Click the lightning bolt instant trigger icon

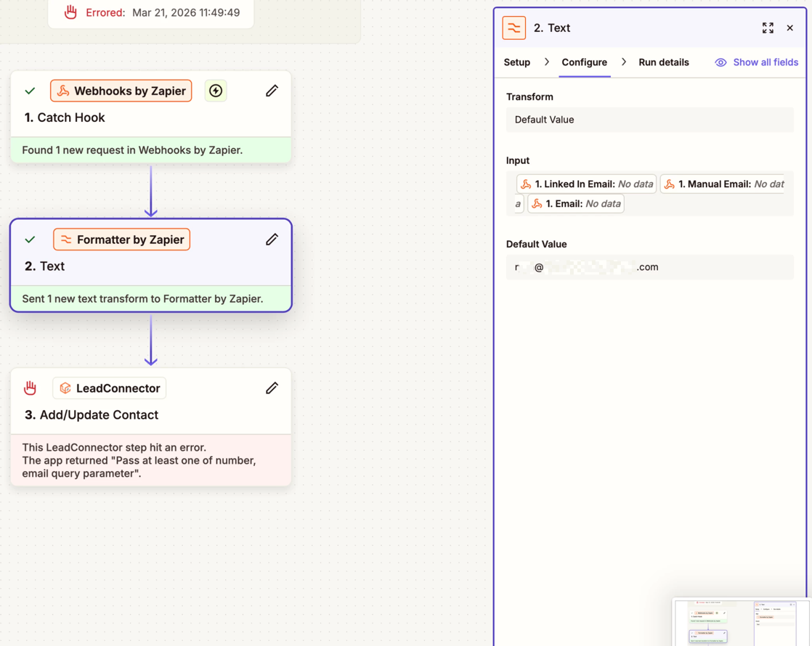coord(216,91)
